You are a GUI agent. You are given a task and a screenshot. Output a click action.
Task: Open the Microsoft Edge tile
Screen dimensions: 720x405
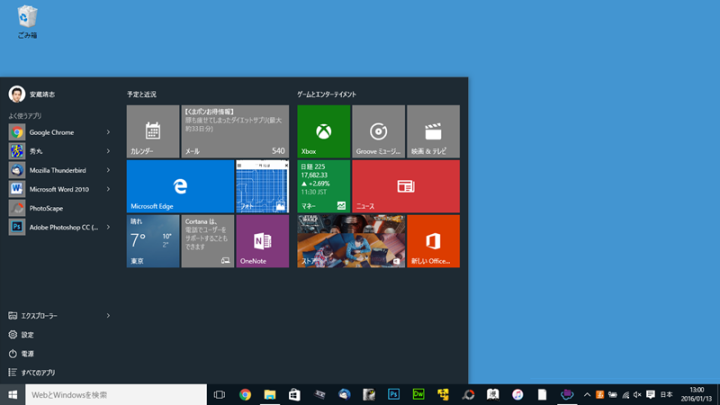click(x=180, y=186)
